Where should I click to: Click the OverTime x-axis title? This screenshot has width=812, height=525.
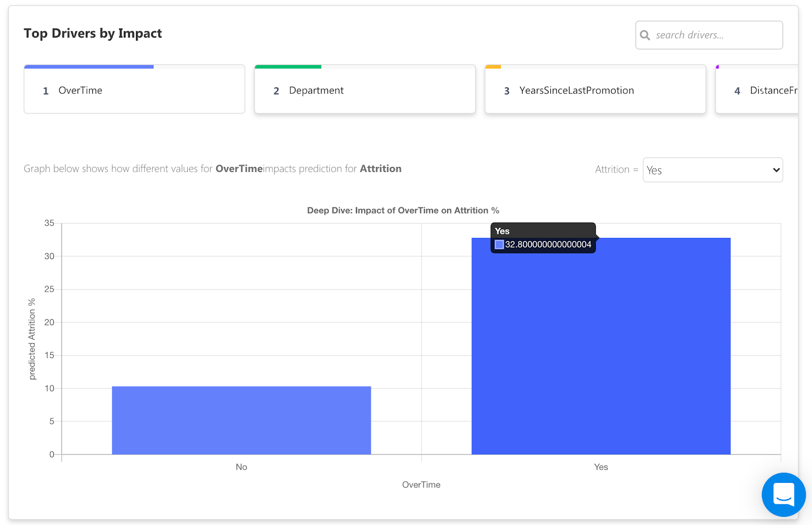point(421,485)
